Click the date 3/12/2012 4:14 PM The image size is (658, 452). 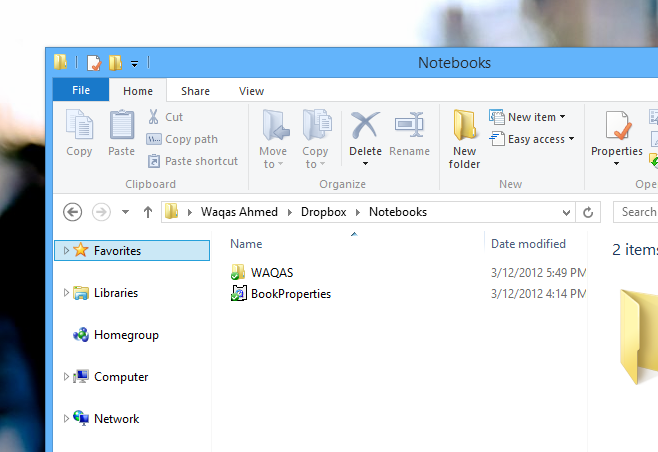[538, 294]
